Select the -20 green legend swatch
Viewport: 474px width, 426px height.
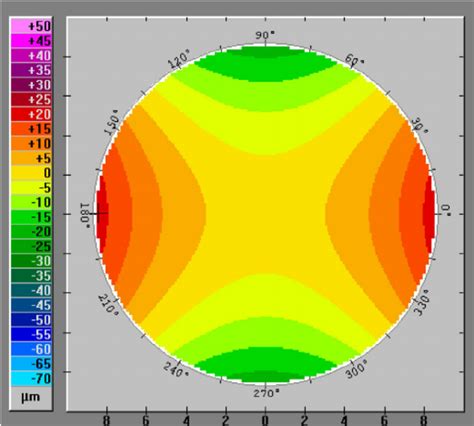click(x=31, y=231)
